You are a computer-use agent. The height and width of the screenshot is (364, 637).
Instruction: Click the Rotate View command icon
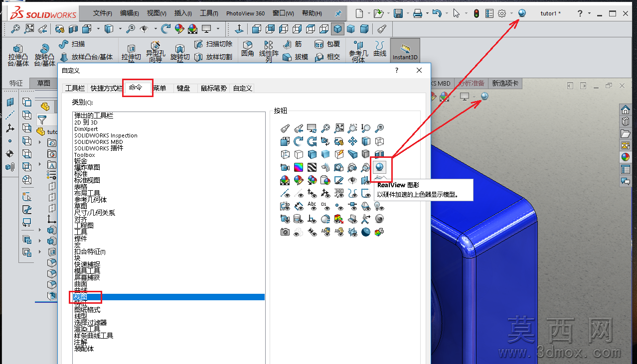[299, 141]
